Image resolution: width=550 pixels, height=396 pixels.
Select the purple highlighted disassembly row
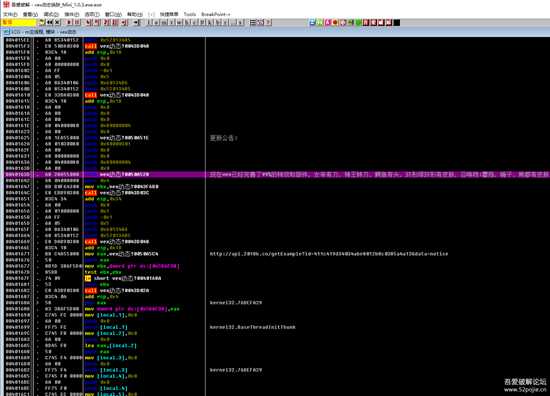(x=275, y=174)
